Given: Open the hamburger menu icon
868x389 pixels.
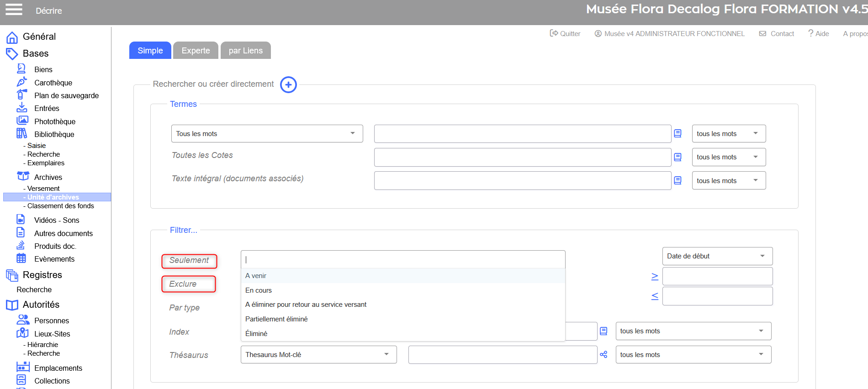Looking at the screenshot, I should [x=14, y=10].
